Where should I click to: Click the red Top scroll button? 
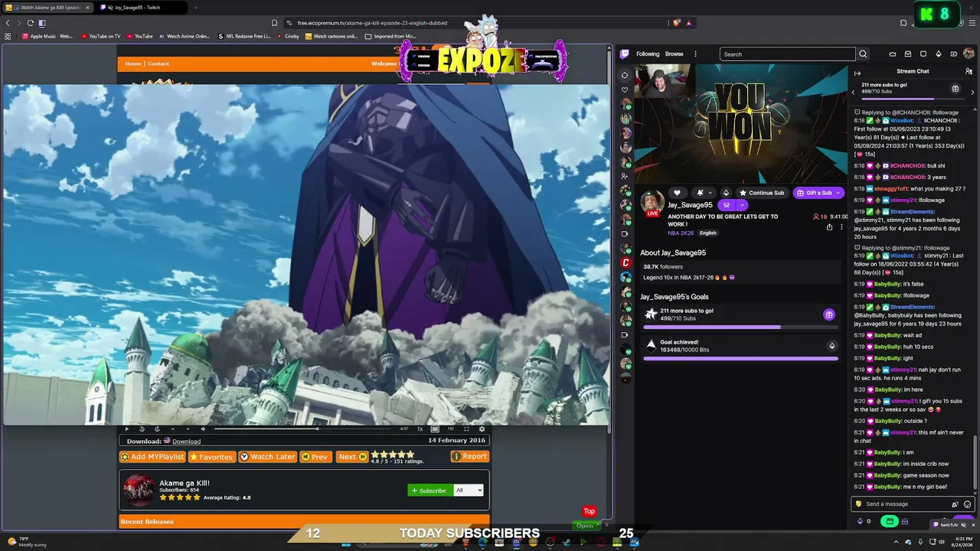589,511
